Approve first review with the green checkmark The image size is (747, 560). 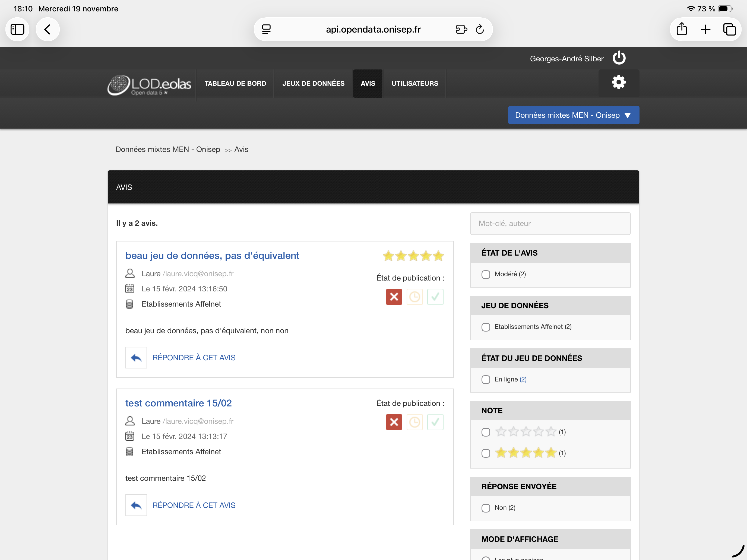[435, 297]
